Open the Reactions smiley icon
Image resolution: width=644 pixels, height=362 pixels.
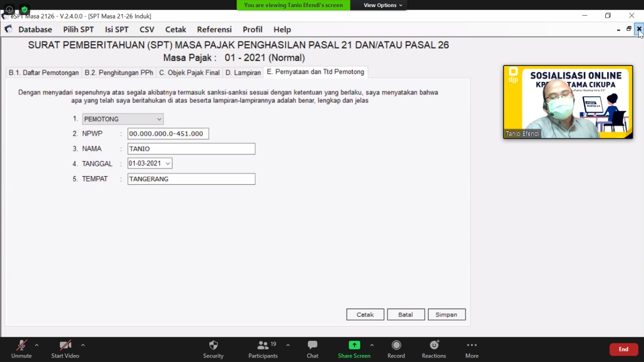(434, 345)
